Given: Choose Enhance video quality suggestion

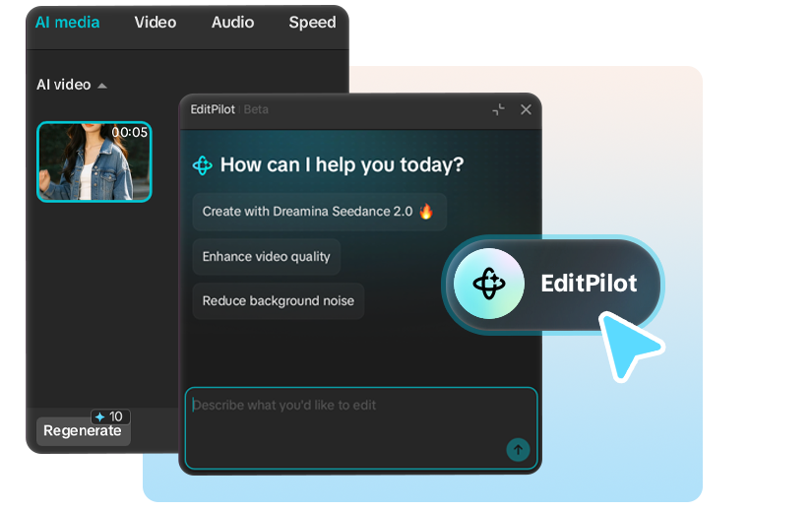Looking at the screenshot, I should pyautogui.click(x=266, y=257).
